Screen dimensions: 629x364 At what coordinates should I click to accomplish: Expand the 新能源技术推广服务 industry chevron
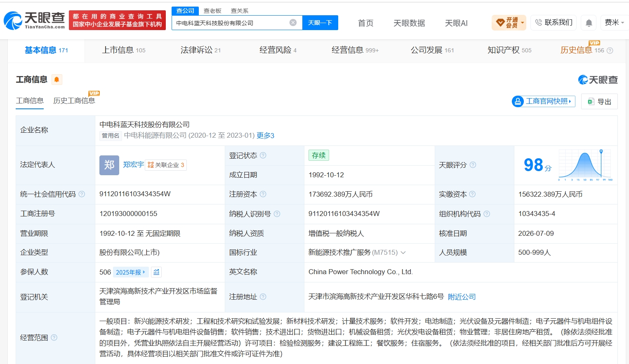click(403, 253)
